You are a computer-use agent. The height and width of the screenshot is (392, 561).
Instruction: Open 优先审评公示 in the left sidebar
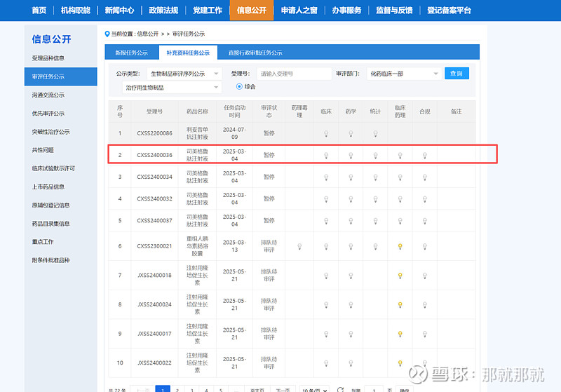tap(48, 113)
